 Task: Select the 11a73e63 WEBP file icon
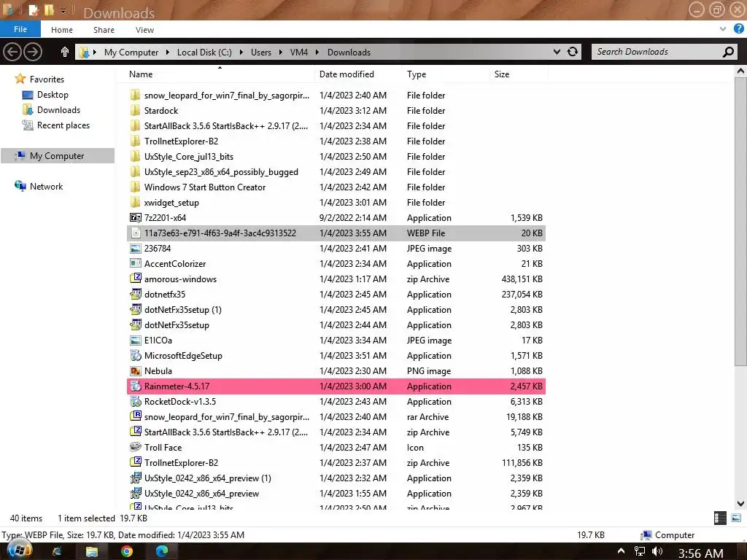click(x=135, y=233)
